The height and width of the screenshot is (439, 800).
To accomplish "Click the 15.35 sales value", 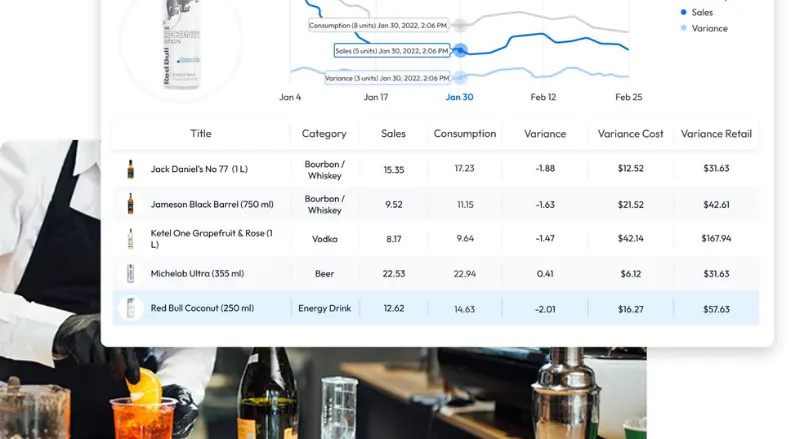I will 394,170.
